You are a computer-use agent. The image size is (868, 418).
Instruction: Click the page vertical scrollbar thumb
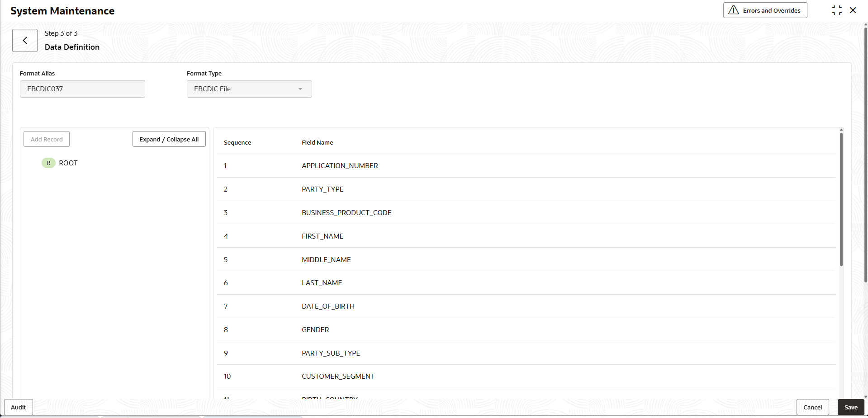(866, 155)
